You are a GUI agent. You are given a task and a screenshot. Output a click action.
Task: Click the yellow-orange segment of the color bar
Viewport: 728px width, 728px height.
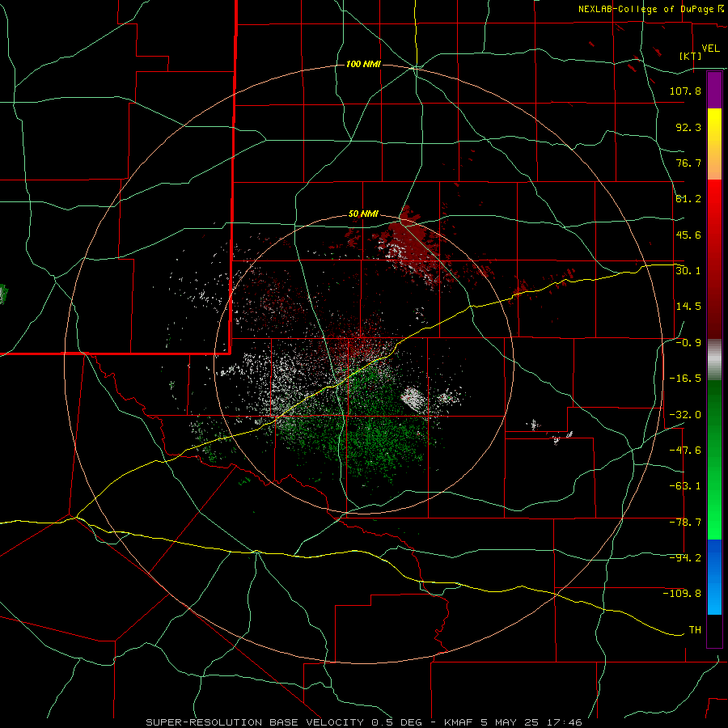(714, 144)
